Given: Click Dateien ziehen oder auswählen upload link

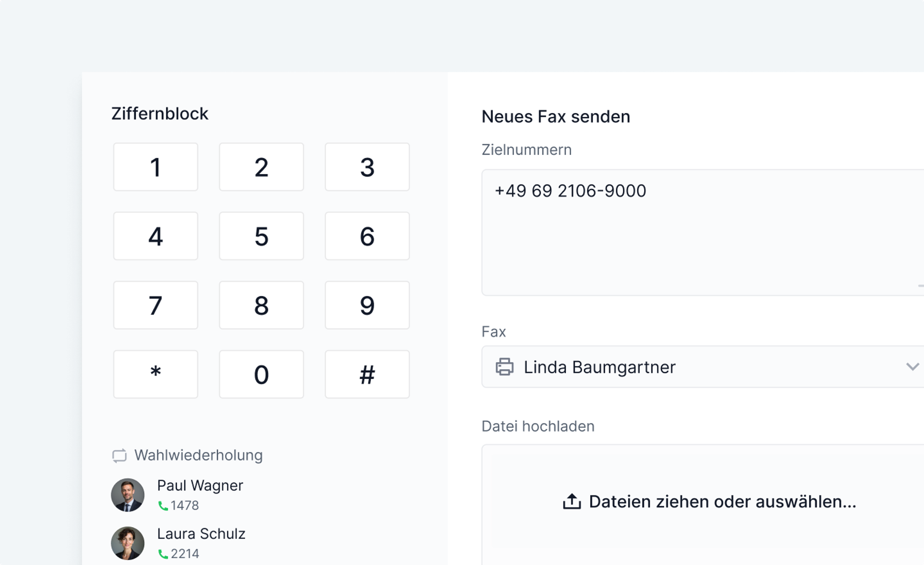Looking at the screenshot, I should 722,501.
